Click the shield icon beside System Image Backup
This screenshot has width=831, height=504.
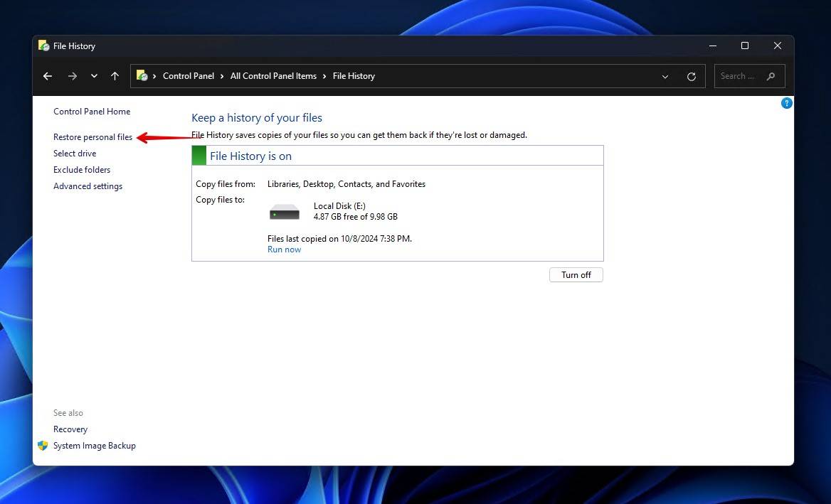click(x=43, y=446)
